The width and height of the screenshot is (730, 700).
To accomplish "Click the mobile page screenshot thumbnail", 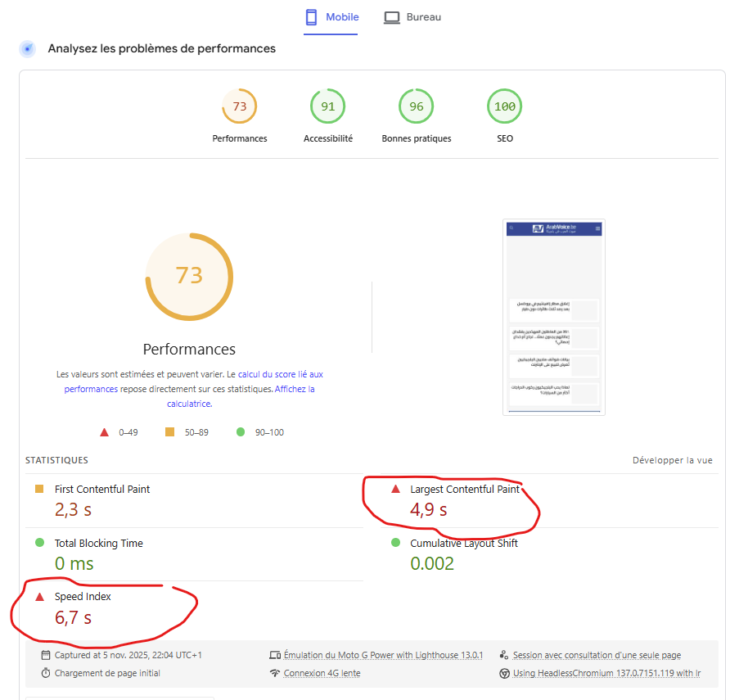I will point(554,318).
